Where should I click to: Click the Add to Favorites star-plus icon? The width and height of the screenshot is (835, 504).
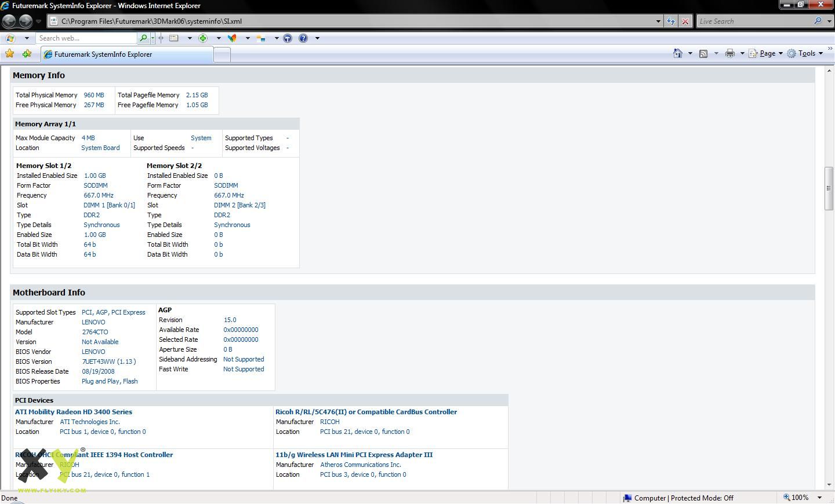pyautogui.click(x=27, y=54)
